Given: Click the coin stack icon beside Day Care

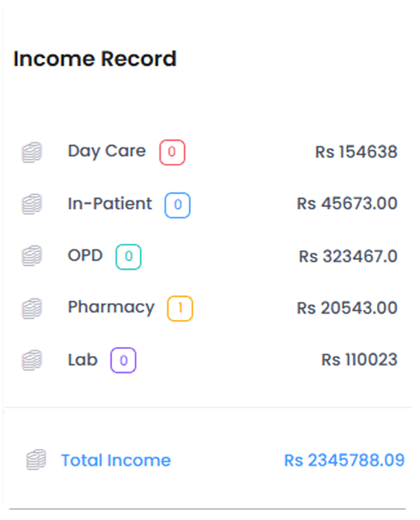Looking at the screenshot, I should (x=32, y=152).
